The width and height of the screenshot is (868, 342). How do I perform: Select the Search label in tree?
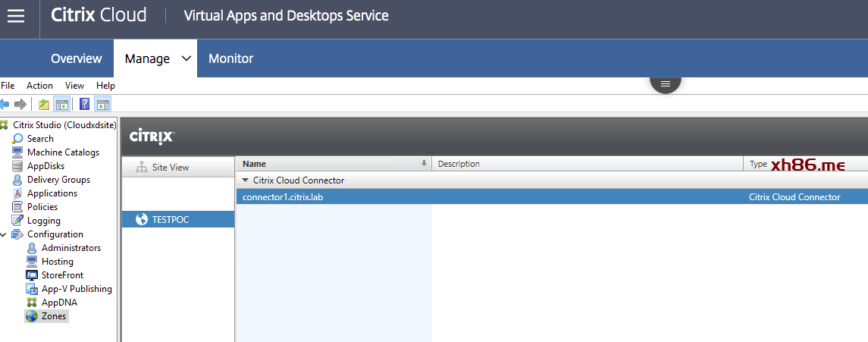(x=40, y=139)
